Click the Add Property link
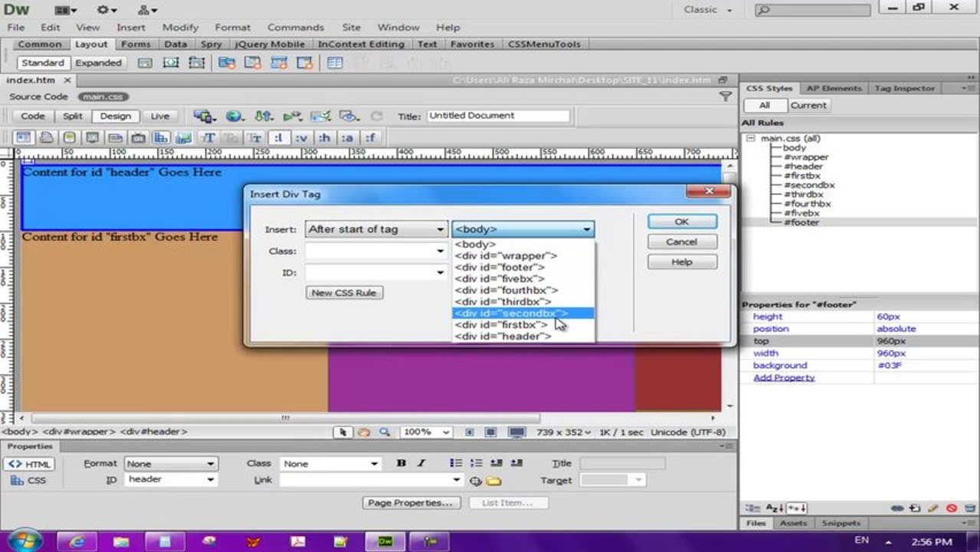 coord(784,378)
